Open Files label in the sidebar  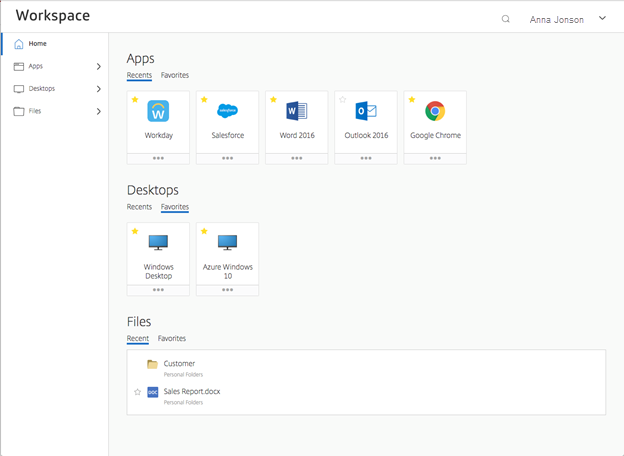point(35,111)
